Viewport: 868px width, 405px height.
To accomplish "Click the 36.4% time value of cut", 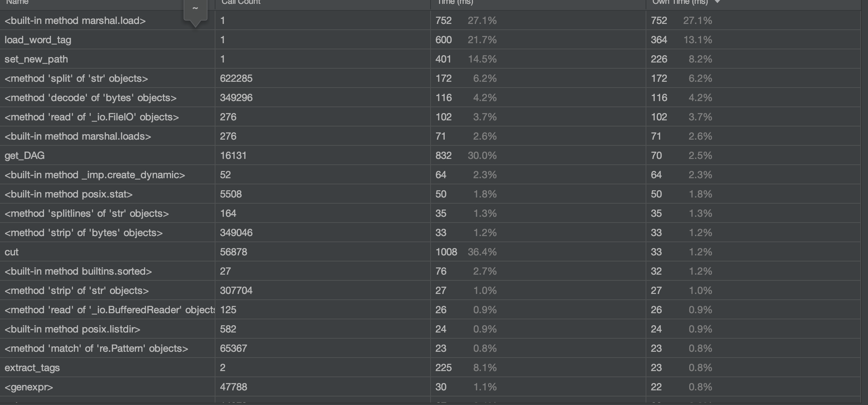I will pyautogui.click(x=482, y=252).
